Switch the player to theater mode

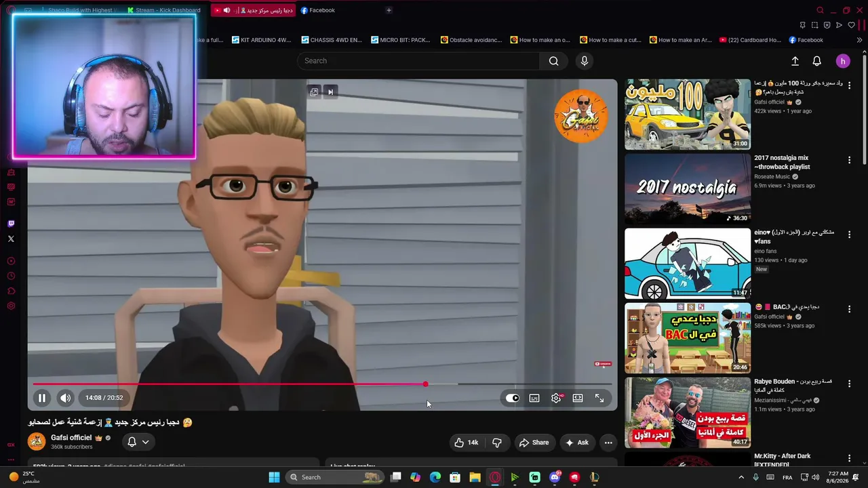578,398
